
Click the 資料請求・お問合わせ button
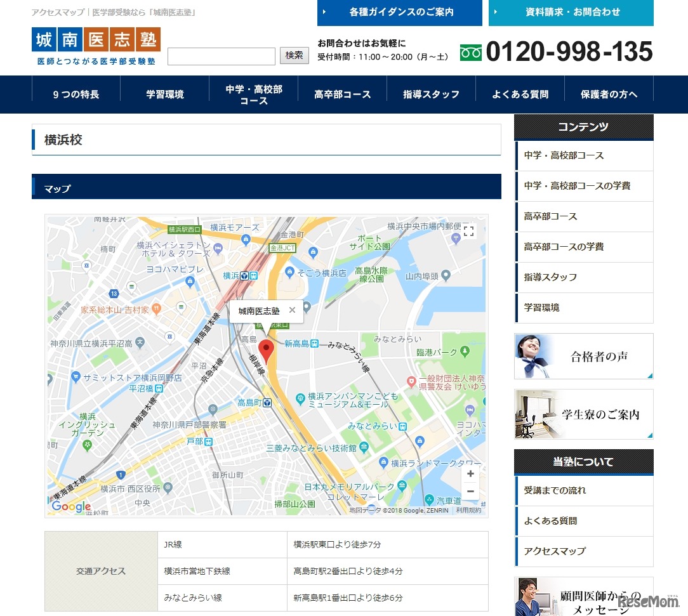(571, 12)
